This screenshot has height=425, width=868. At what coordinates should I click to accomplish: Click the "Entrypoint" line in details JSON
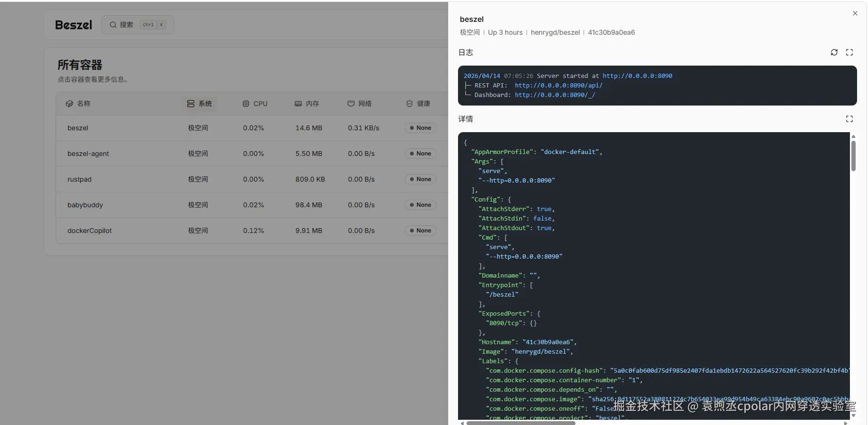point(505,285)
